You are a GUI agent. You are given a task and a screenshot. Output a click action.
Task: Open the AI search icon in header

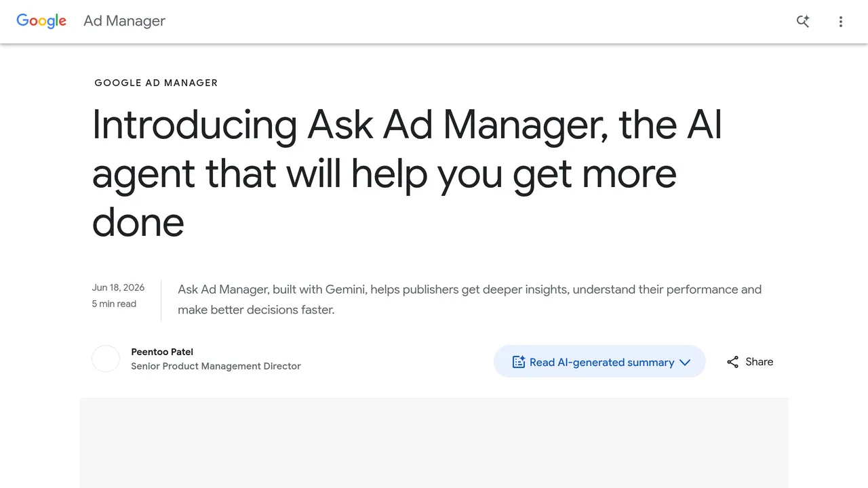pyautogui.click(x=803, y=22)
